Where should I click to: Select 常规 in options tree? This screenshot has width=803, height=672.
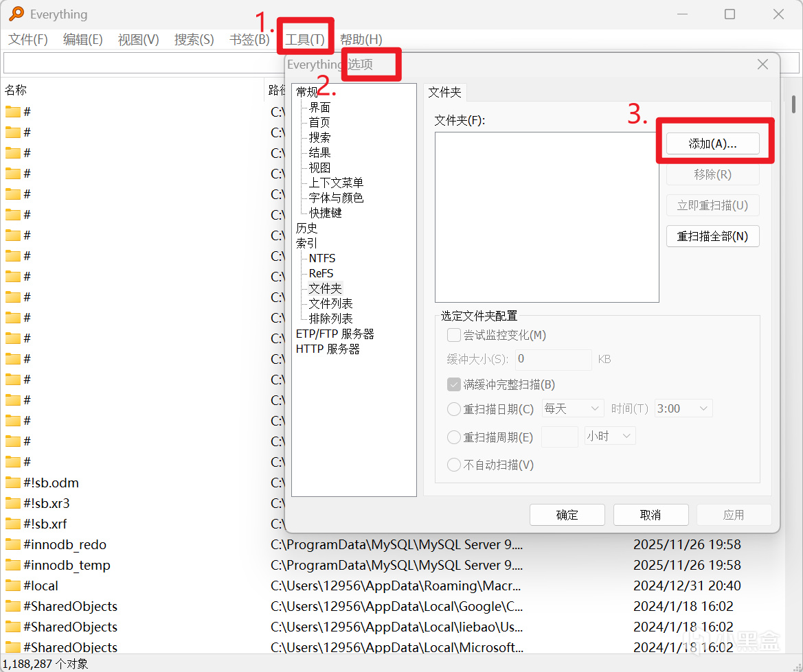click(x=307, y=92)
